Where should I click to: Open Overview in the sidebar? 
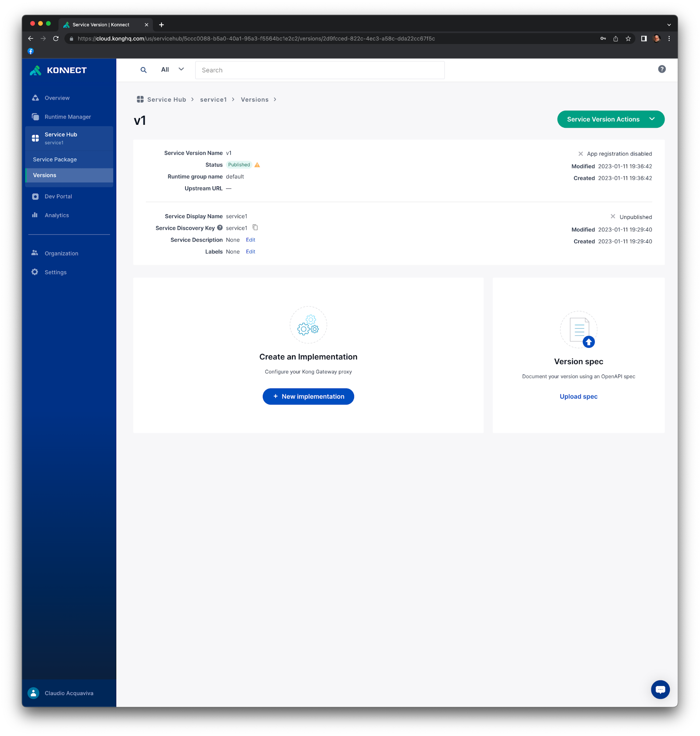click(x=57, y=98)
